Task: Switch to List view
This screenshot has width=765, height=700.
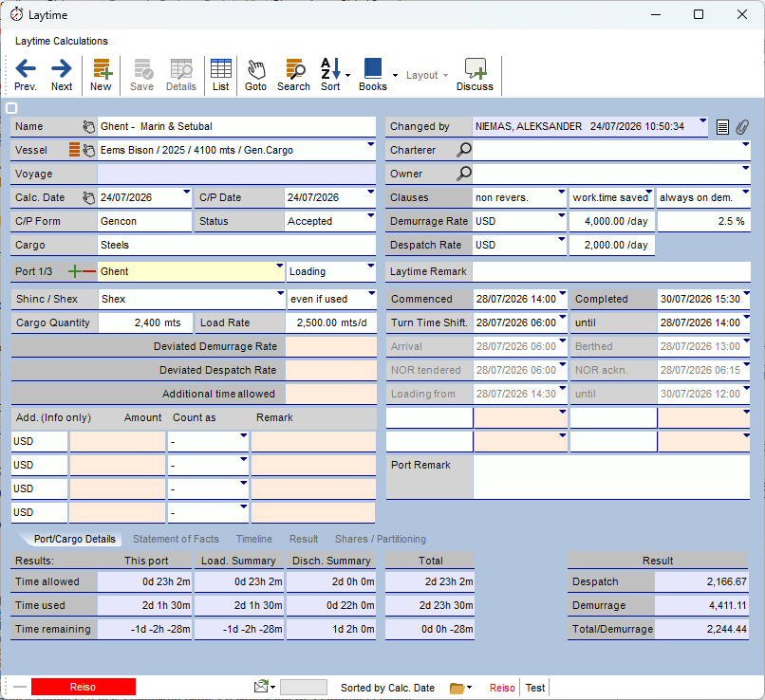Action: tap(220, 75)
